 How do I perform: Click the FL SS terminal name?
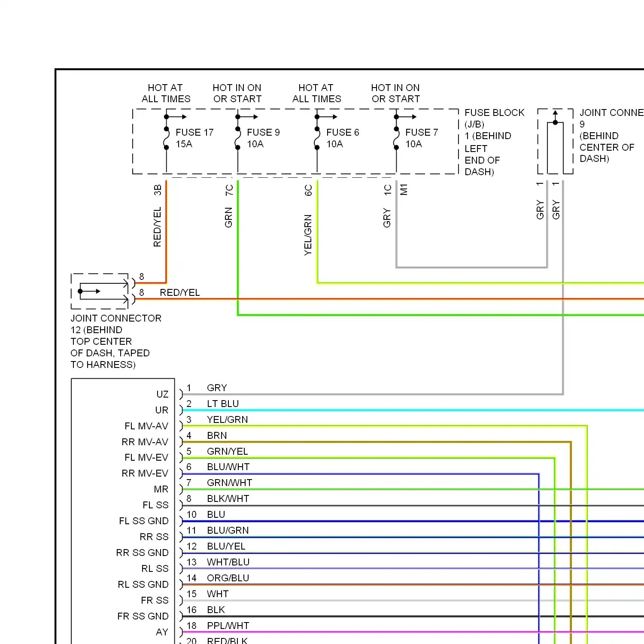(x=155, y=505)
